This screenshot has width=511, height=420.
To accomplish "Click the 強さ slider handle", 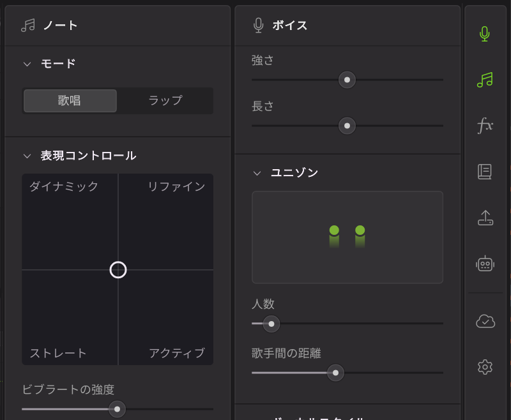I will pyautogui.click(x=347, y=80).
